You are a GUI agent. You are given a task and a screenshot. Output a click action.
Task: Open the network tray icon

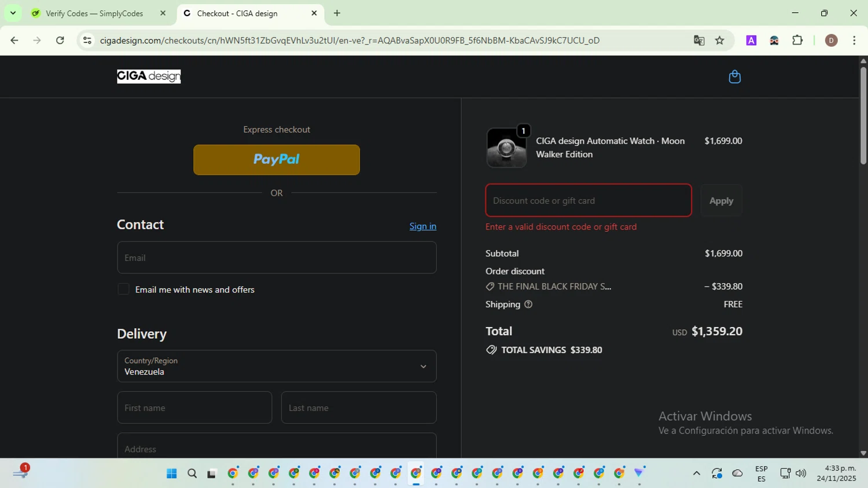785,474
